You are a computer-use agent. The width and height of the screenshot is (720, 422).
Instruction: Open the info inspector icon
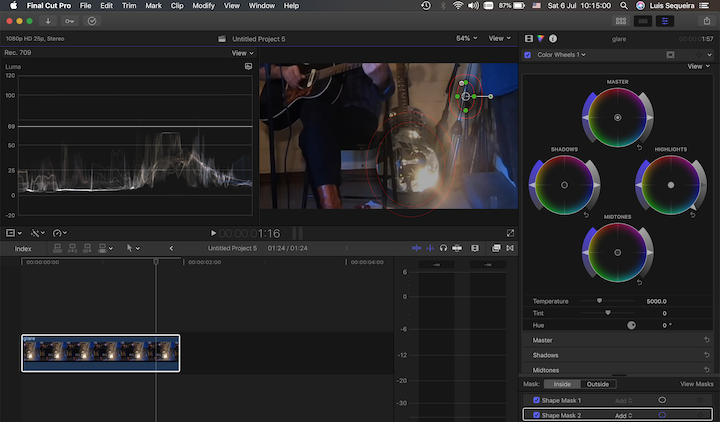point(552,38)
